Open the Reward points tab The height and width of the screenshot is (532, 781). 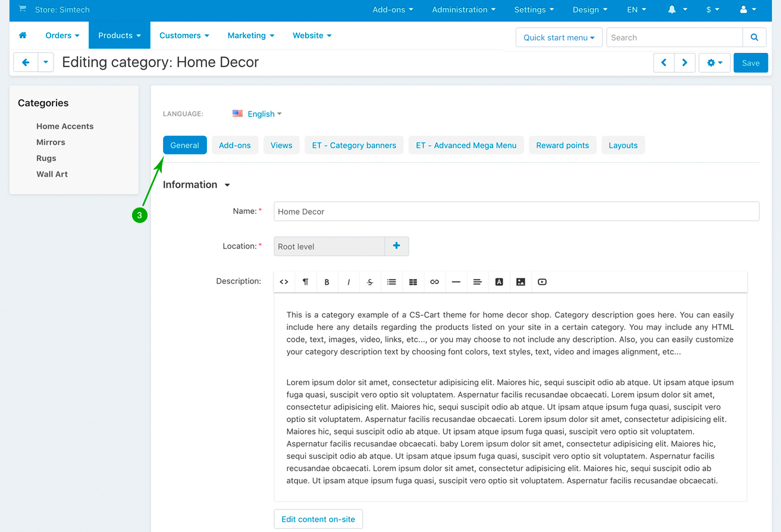(x=562, y=145)
